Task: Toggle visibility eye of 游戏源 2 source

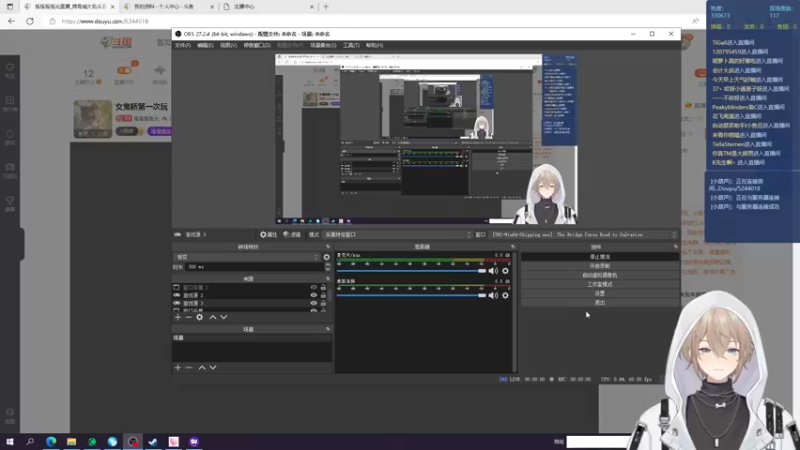Action: tap(314, 295)
